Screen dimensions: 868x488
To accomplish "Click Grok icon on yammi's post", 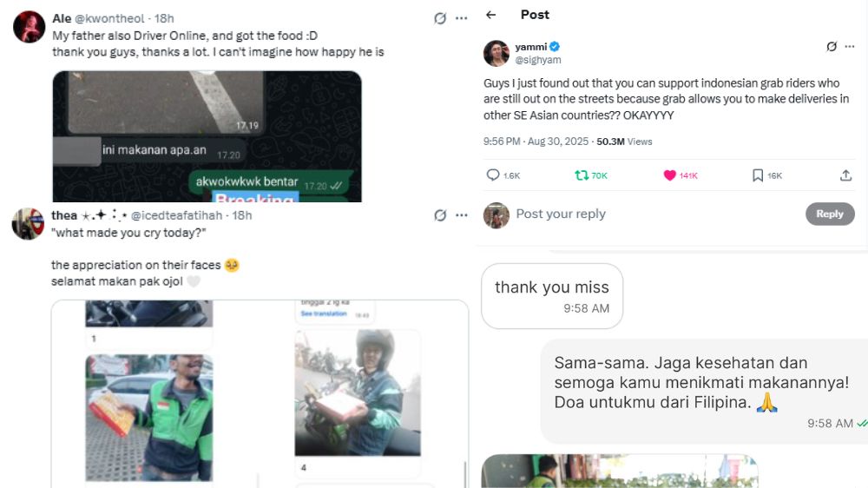I will [x=832, y=47].
